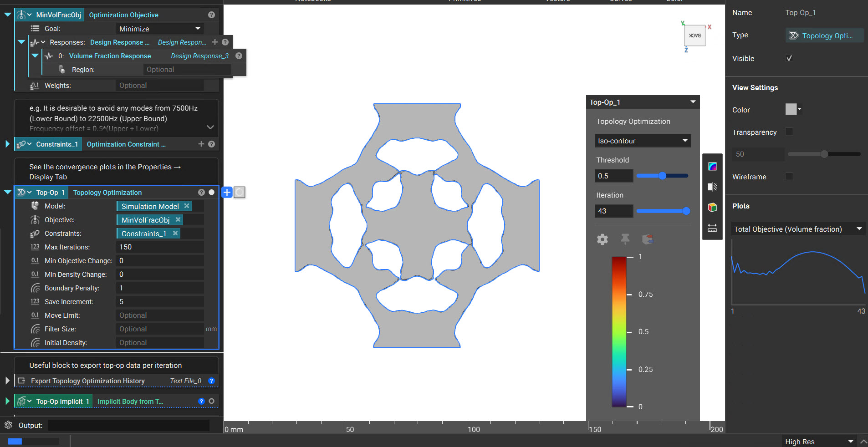Expand Export Topology Optimization History block
Screen dimensions: 868x447
point(7,381)
